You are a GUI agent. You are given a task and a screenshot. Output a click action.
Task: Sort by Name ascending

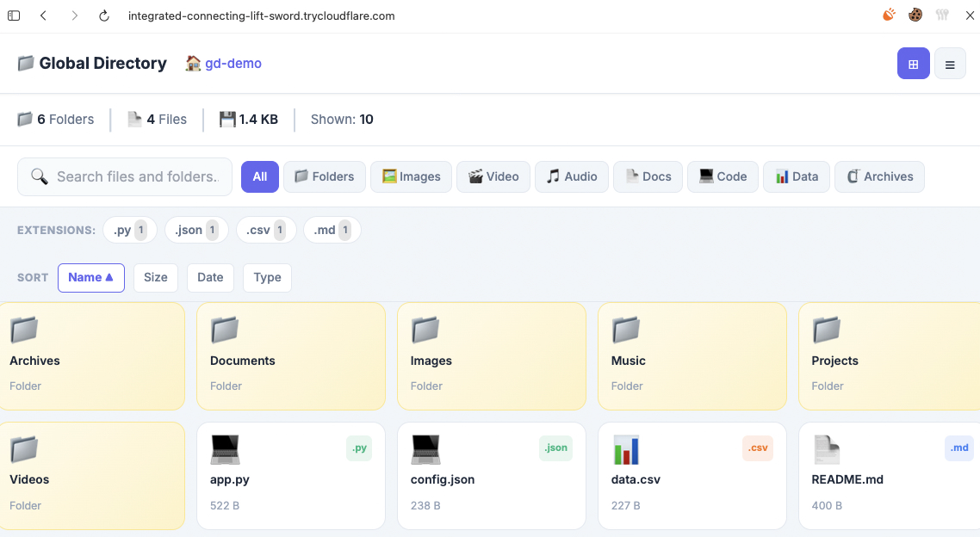[x=91, y=278]
